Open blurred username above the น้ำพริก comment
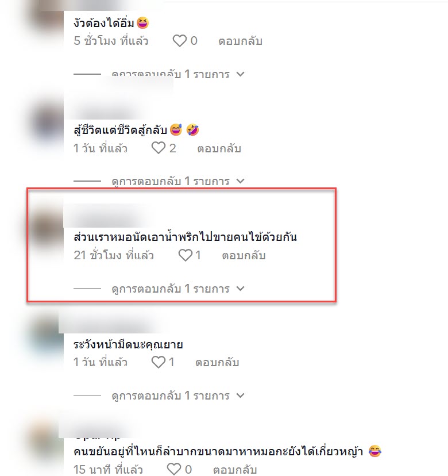This screenshot has height=476, width=448. click(x=107, y=216)
